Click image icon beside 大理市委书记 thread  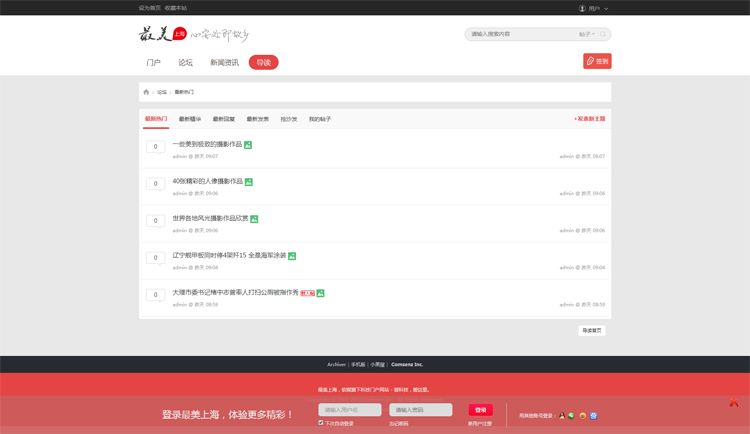[320, 293]
